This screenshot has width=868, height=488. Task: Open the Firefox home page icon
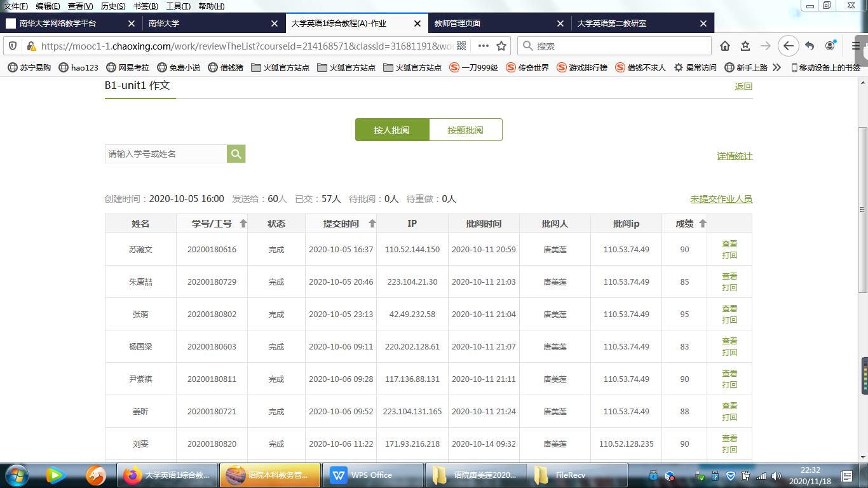tap(725, 46)
